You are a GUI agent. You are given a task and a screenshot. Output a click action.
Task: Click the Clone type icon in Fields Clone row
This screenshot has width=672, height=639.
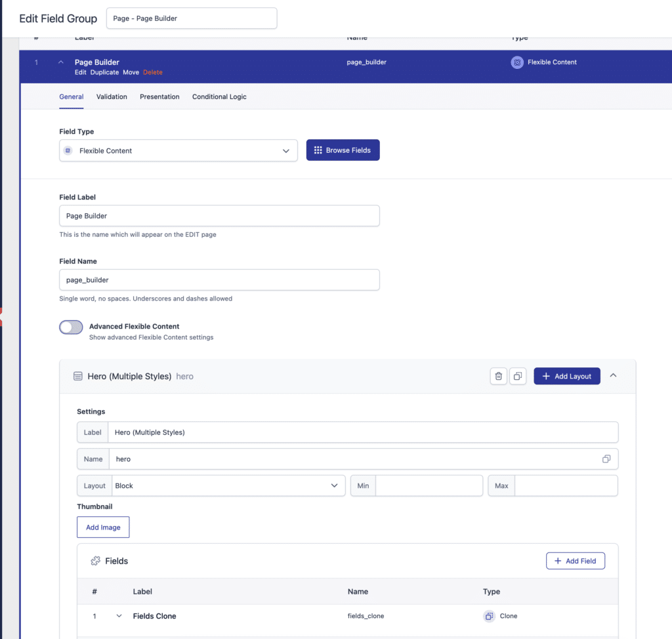pyautogui.click(x=489, y=616)
